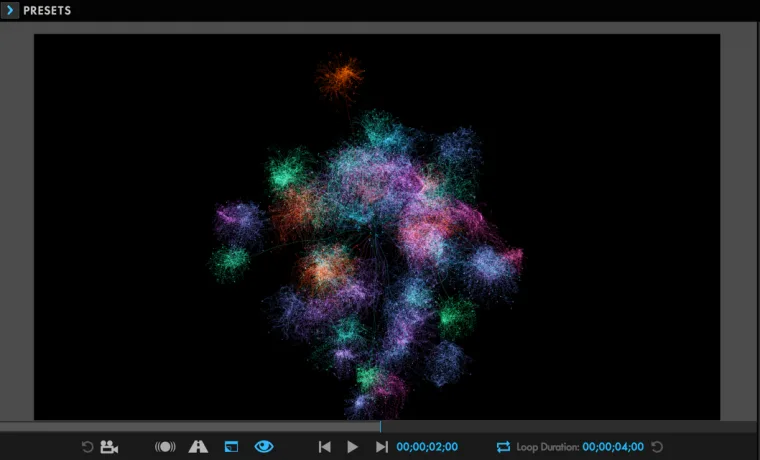The width and height of the screenshot is (760, 460).
Task: Select the camera tool icon
Action: (x=109, y=446)
